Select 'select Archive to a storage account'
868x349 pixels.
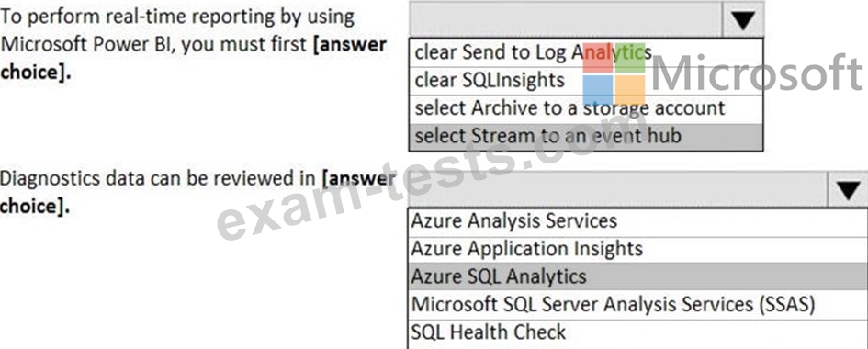point(586,108)
